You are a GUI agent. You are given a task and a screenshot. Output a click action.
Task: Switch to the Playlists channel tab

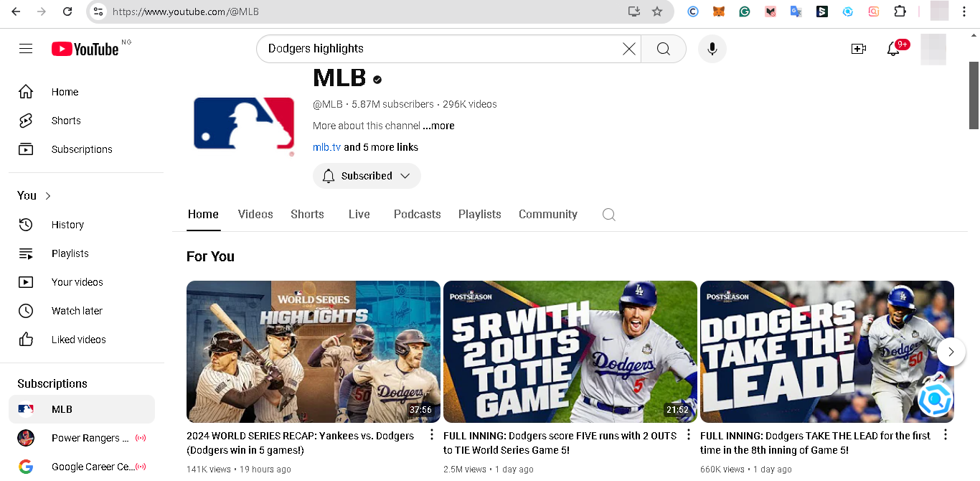pos(479,215)
